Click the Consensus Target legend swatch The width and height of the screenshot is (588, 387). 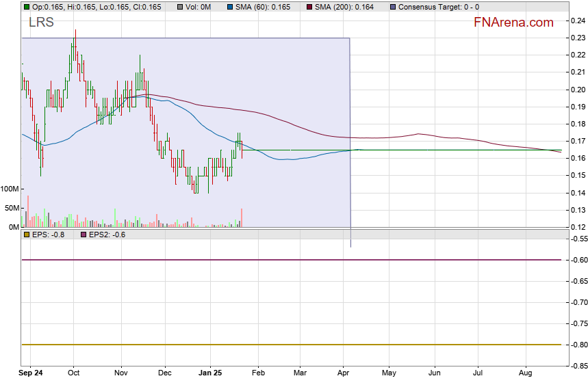pos(392,7)
